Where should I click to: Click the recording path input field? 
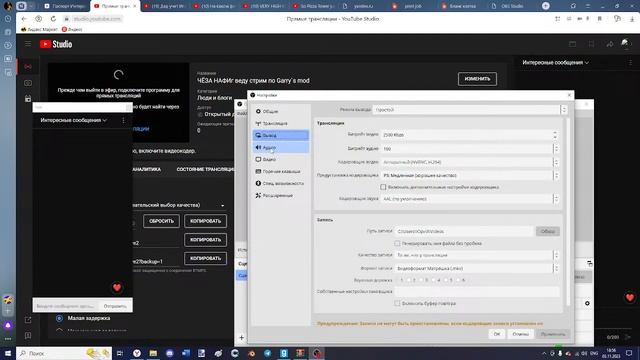464,231
